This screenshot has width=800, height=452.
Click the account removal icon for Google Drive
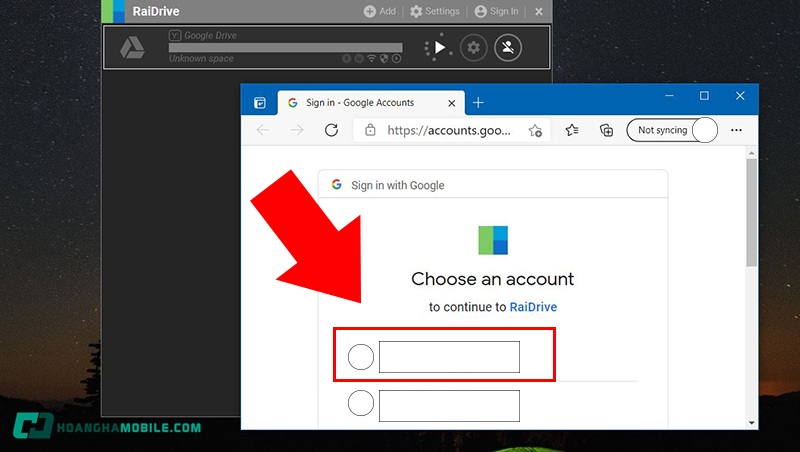pyautogui.click(x=508, y=47)
